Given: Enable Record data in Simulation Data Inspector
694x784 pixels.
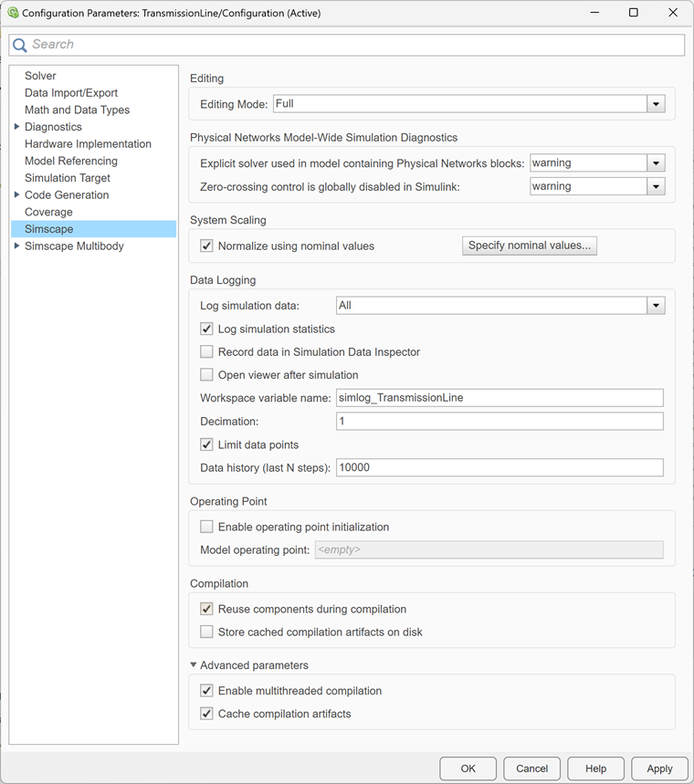Looking at the screenshot, I should 206,351.
